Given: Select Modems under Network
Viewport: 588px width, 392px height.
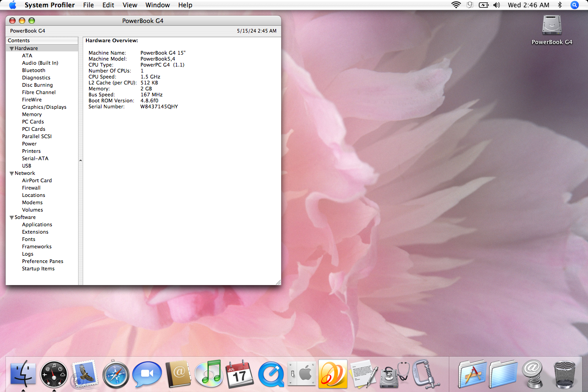Looking at the screenshot, I should [32, 202].
